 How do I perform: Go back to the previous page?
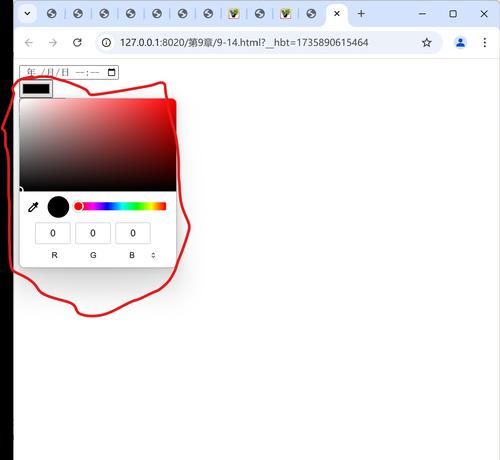tap(29, 43)
